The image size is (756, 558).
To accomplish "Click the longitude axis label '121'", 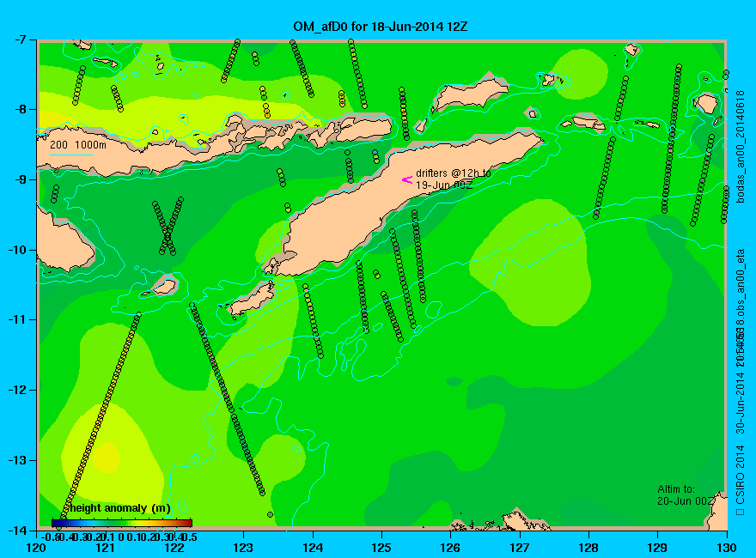I will click(x=106, y=548).
